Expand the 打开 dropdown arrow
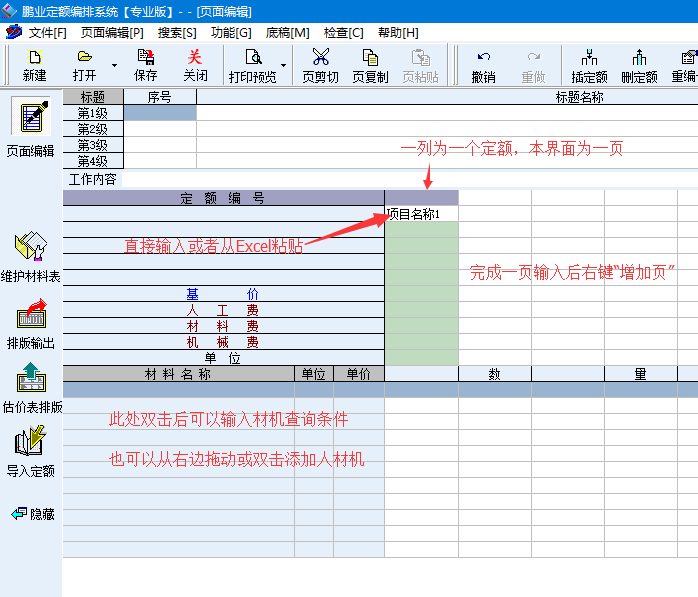 pyautogui.click(x=114, y=65)
